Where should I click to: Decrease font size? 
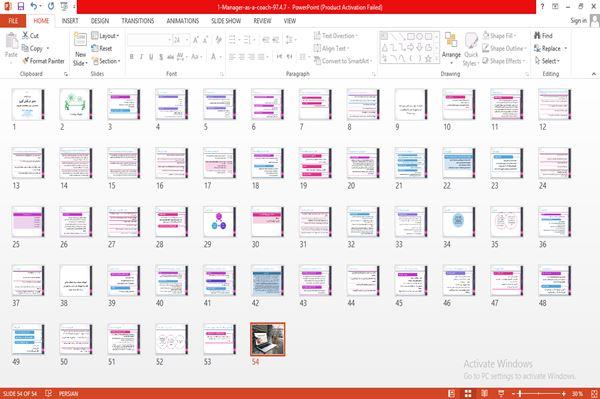(x=205, y=40)
